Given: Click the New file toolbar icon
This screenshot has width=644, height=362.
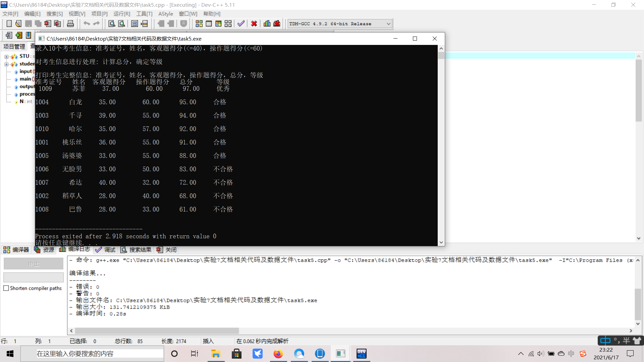Looking at the screenshot, I should pos(9,24).
